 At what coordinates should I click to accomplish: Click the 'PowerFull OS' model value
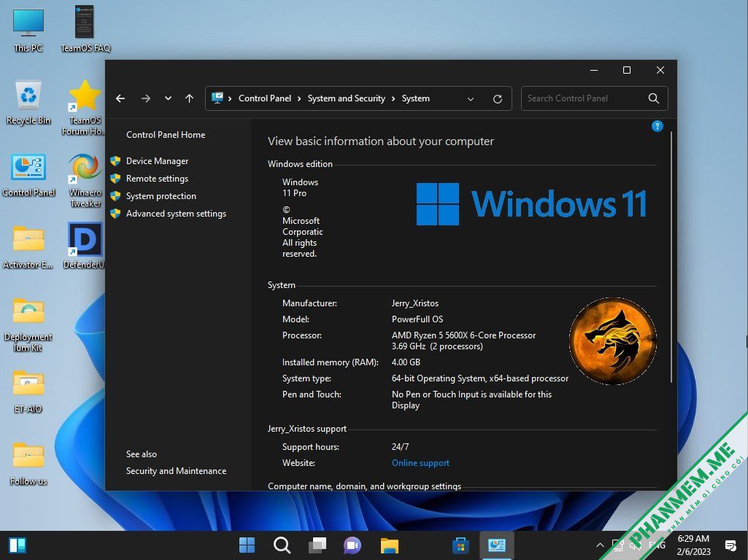tap(417, 319)
